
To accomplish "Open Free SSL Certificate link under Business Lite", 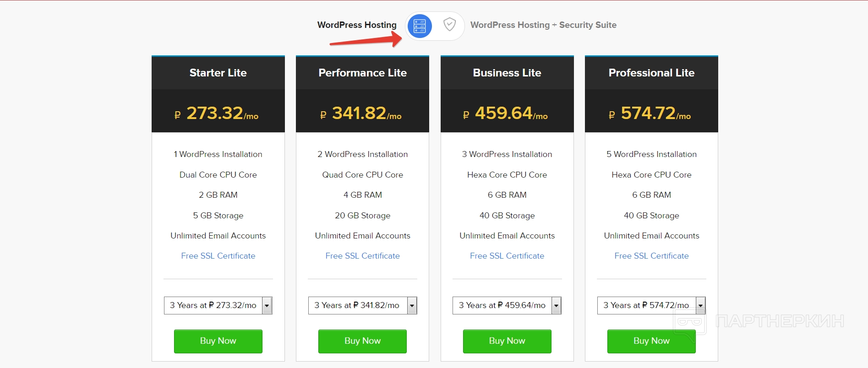I will point(507,256).
